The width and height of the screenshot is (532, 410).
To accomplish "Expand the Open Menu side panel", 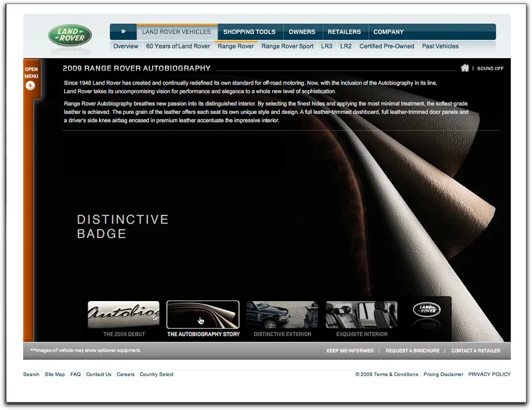I will coord(31,79).
